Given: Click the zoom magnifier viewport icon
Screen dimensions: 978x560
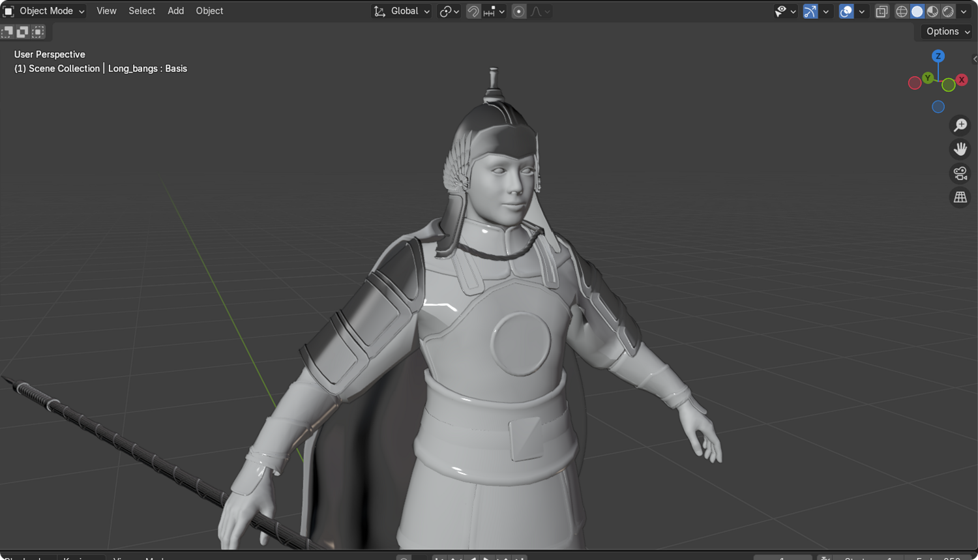Looking at the screenshot, I should 960,125.
